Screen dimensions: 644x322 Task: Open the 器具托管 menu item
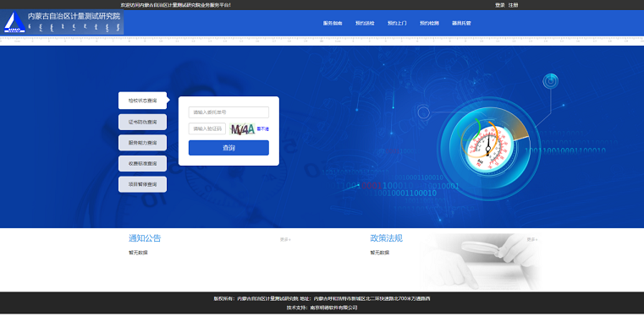coord(461,24)
